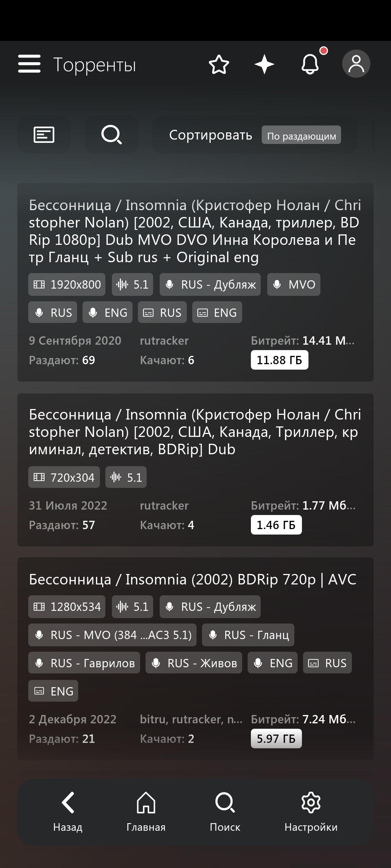
Task: Open the user profile avatar
Action: click(356, 64)
